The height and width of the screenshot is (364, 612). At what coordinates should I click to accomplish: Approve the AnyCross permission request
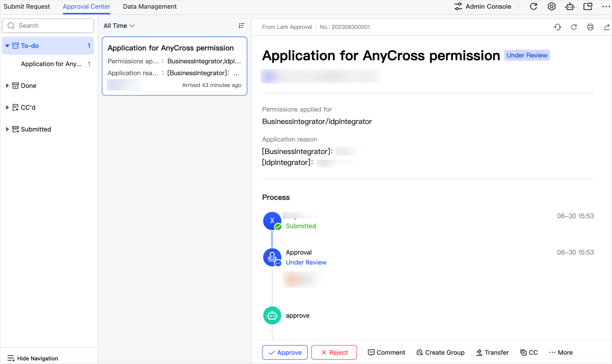[x=285, y=352]
